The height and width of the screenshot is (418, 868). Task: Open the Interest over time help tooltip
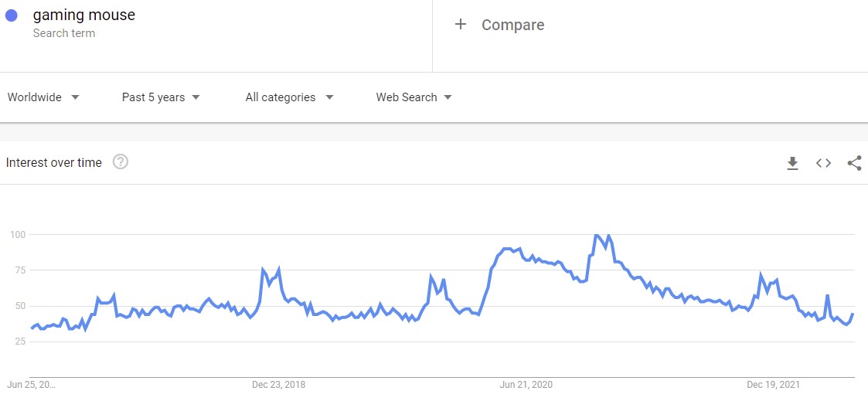pyautogui.click(x=121, y=162)
